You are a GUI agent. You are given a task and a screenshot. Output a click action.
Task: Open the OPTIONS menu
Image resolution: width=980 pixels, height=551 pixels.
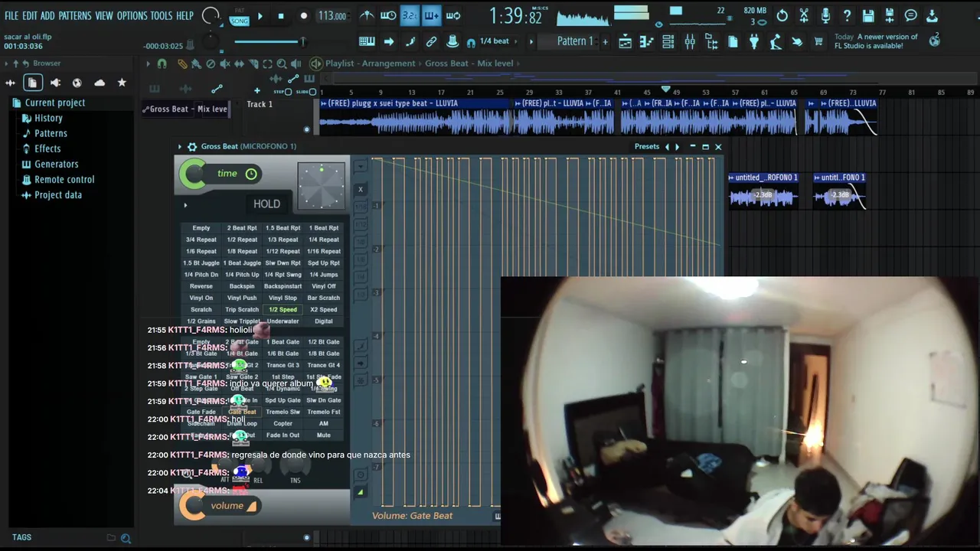[x=132, y=15]
